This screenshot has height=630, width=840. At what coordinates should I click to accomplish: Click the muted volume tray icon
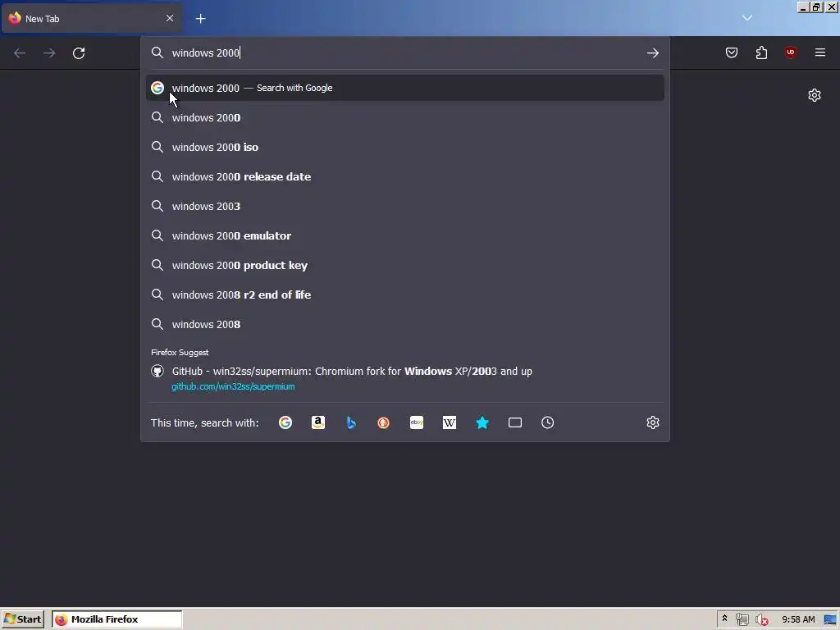click(761, 620)
